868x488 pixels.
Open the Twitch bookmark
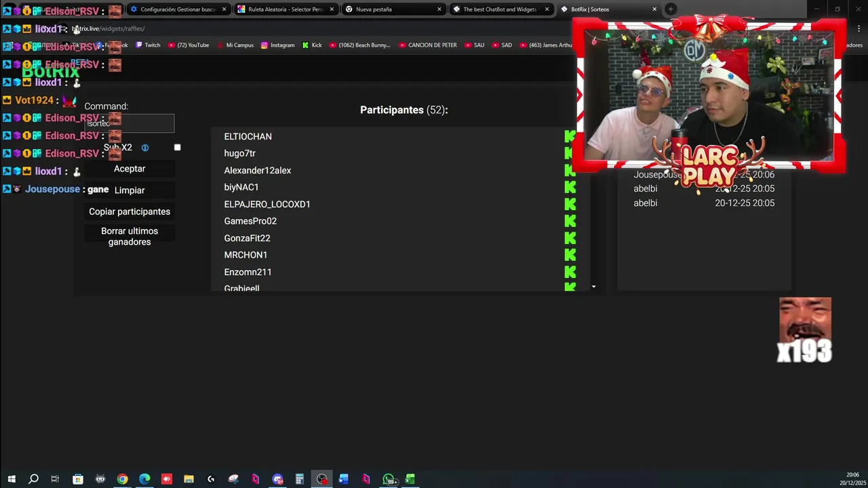click(x=148, y=45)
